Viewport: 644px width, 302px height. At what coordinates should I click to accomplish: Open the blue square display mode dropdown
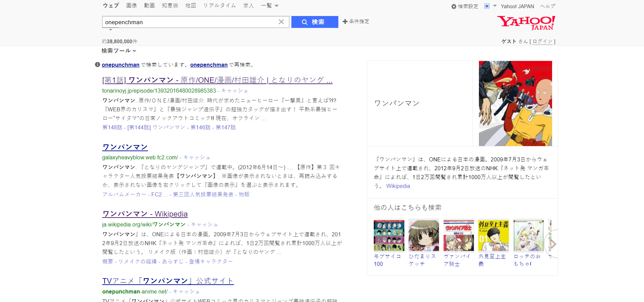tap(490, 6)
